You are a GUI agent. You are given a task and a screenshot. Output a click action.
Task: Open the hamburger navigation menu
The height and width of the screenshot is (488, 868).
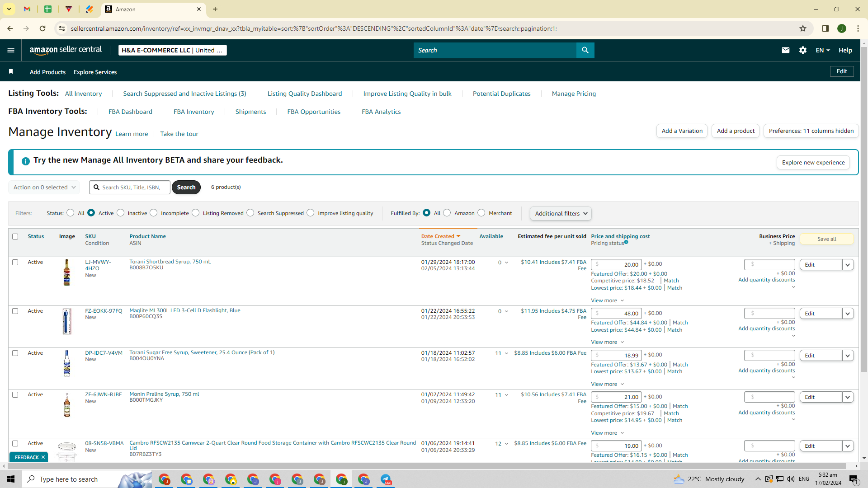pos(11,50)
